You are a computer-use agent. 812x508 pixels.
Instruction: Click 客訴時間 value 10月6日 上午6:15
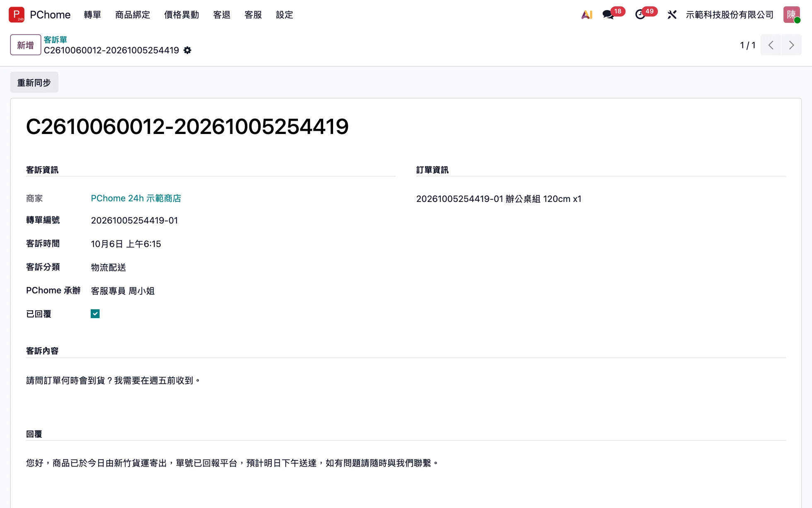tap(126, 244)
